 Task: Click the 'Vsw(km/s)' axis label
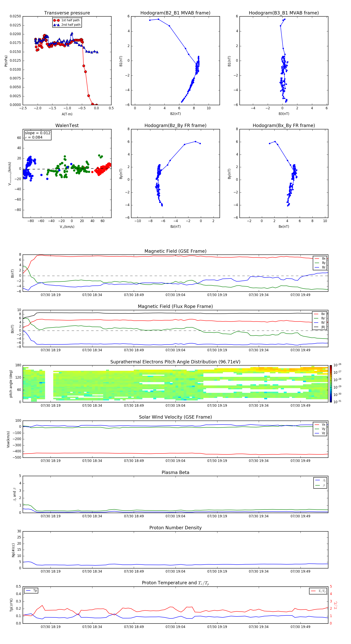click(x=8, y=439)
